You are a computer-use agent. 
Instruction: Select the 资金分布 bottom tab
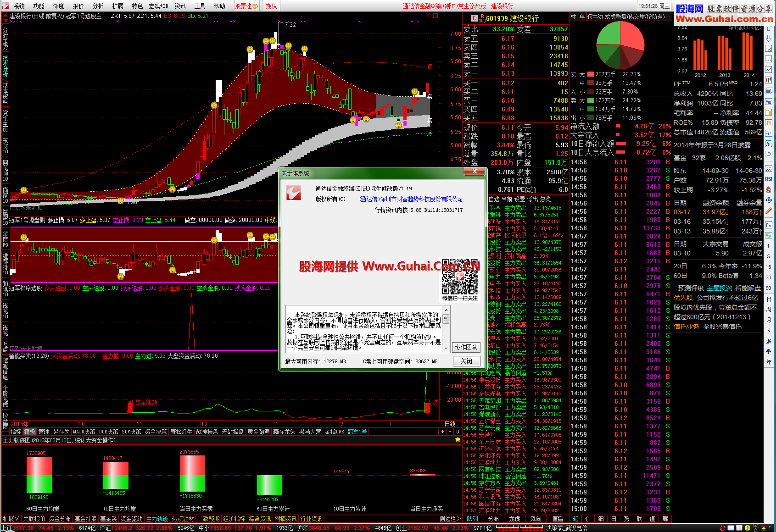click(60, 519)
